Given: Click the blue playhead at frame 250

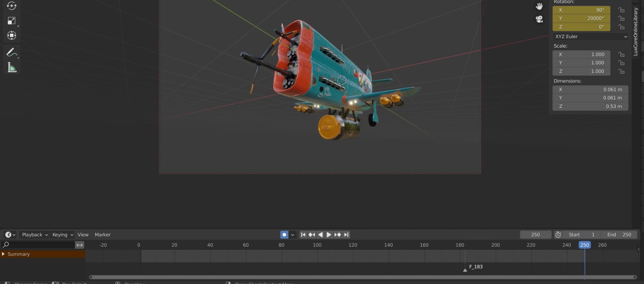Looking at the screenshot, I should [x=584, y=245].
